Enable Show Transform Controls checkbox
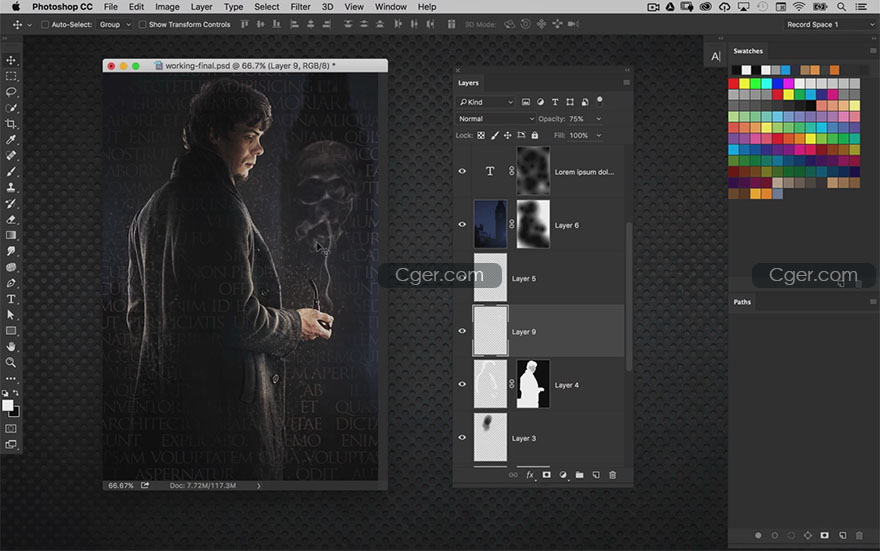The image size is (880, 551). pyautogui.click(x=142, y=25)
